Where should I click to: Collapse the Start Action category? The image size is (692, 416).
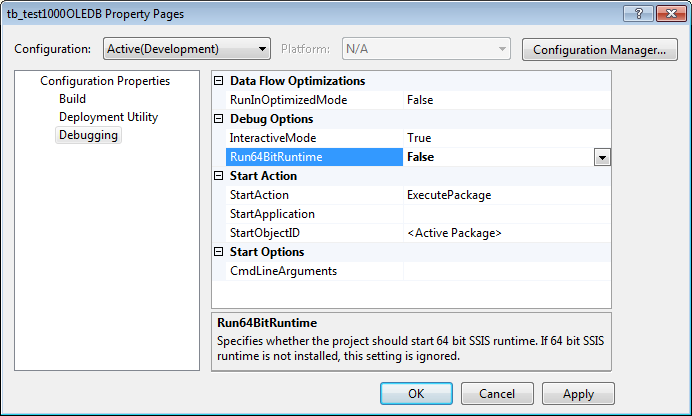coord(220,176)
